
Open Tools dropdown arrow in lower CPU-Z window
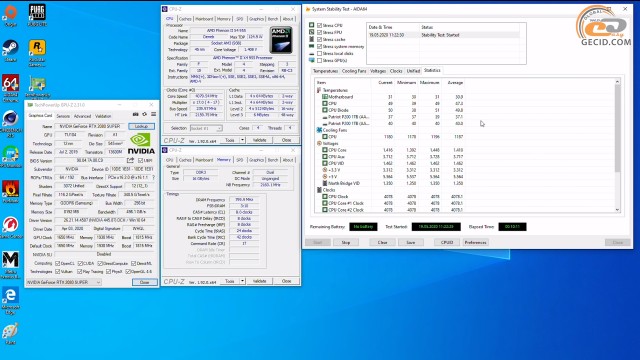[242, 281]
